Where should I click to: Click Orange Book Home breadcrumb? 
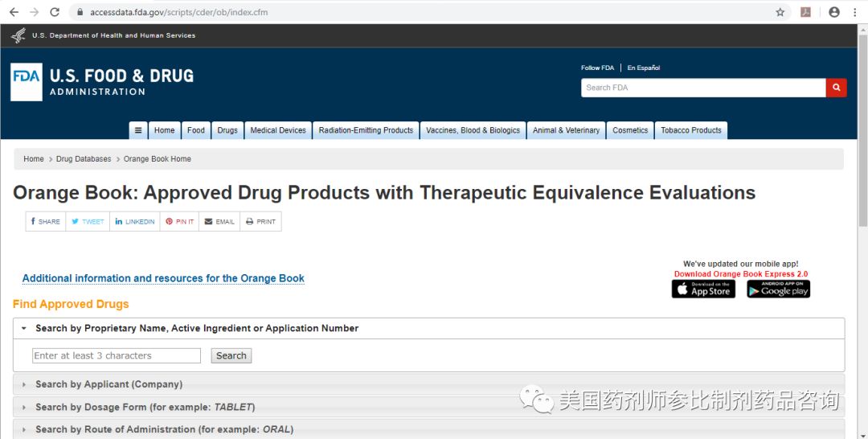point(158,159)
